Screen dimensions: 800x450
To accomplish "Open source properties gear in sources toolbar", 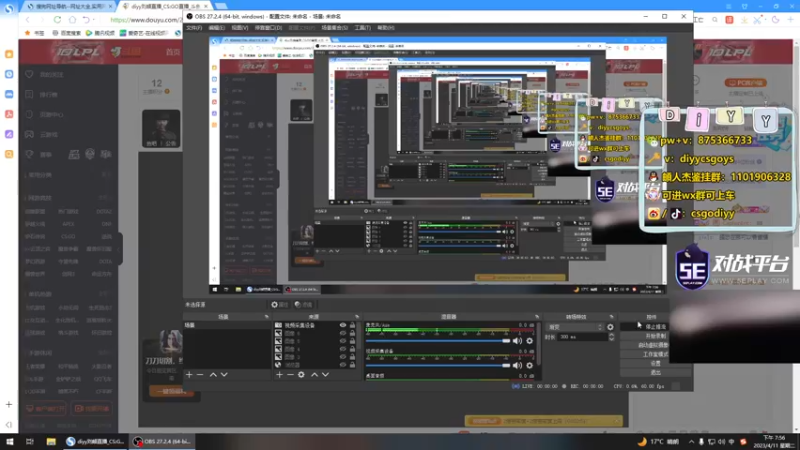I will click(301, 374).
